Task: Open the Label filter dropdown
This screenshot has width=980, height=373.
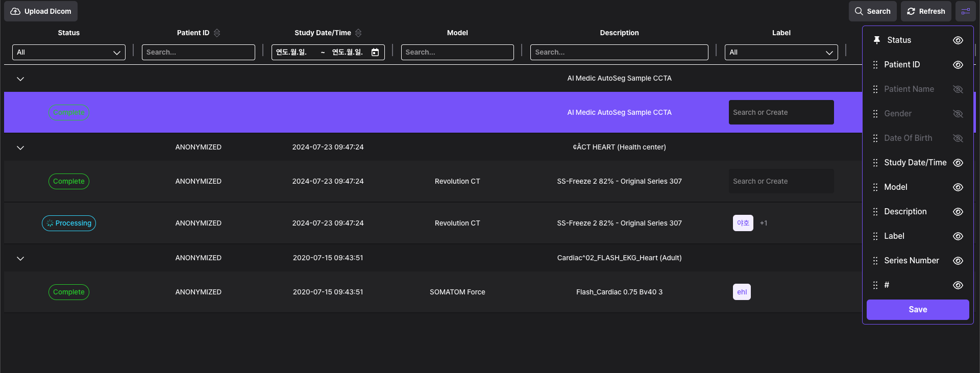Action: coord(781,52)
